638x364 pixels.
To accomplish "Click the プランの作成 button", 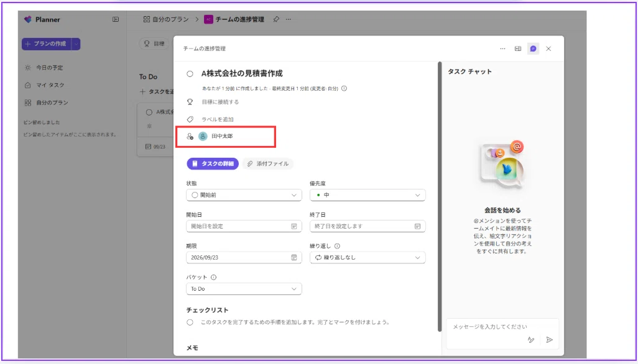I will tap(47, 44).
